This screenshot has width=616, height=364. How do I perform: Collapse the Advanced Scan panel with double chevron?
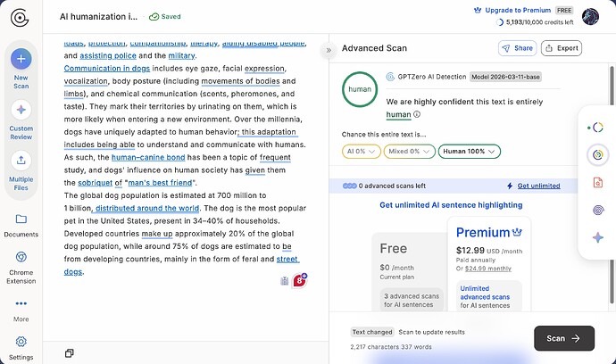click(x=329, y=50)
